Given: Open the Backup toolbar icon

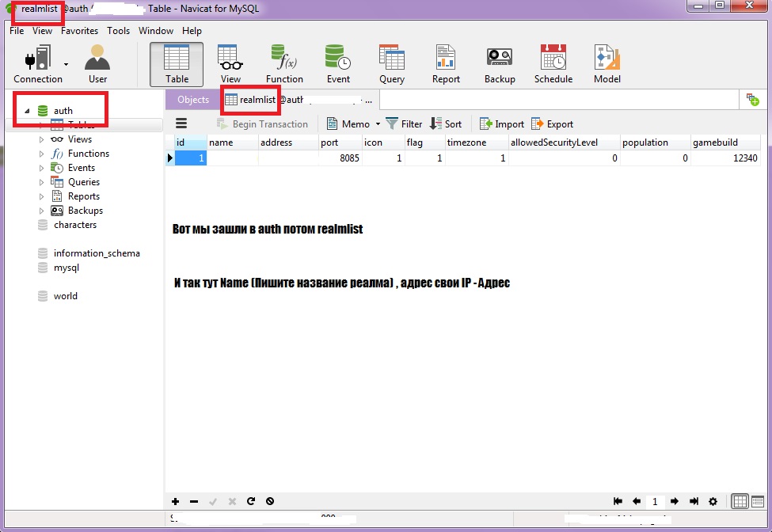Looking at the screenshot, I should [x=500, y=63].
